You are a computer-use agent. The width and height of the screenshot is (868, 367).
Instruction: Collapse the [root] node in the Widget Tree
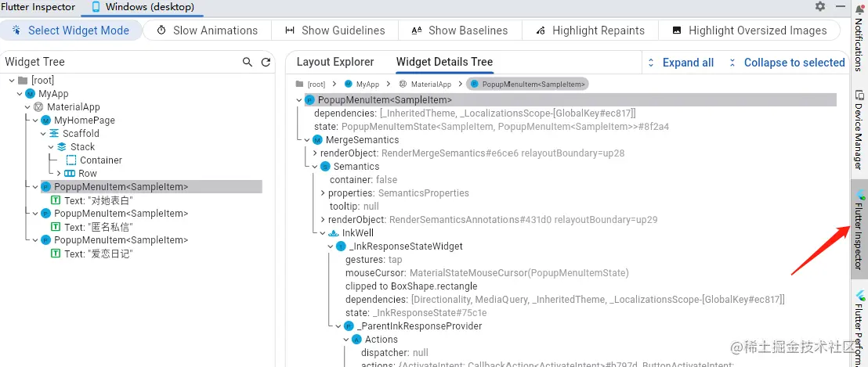[x=13, y=81]
